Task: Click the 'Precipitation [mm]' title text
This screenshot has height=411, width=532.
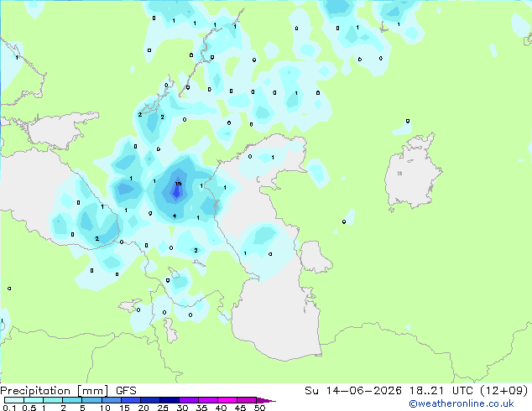Action: tap(55, 391)
